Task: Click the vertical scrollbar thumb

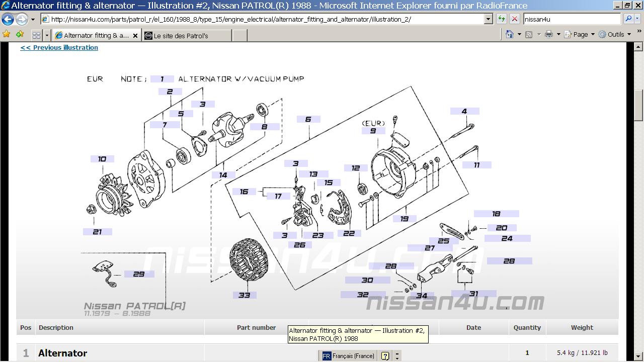Action: coord(638,105)
